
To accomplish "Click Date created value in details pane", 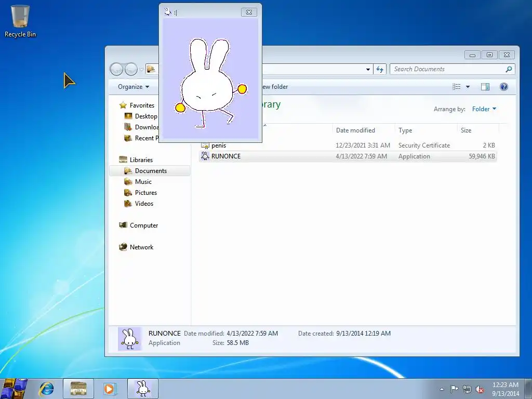I will [363, 334].
